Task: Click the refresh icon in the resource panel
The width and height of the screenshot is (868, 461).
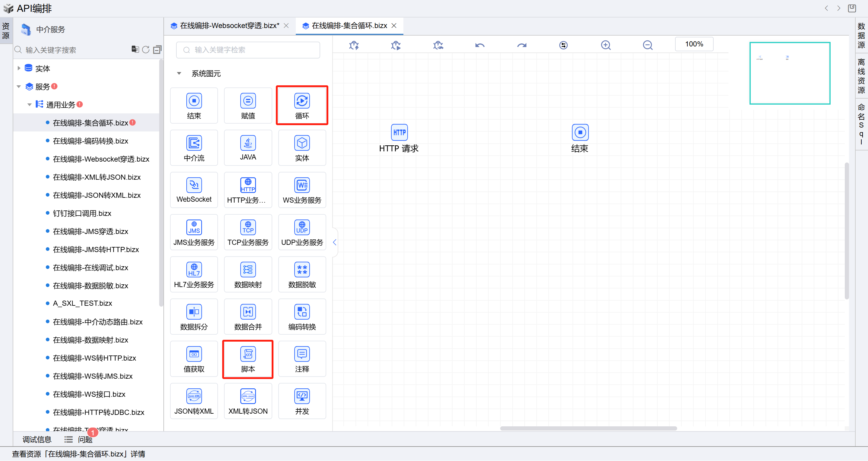Action: tap(146, 49)
